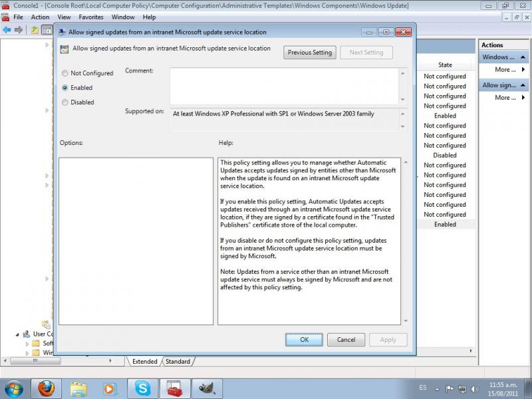Click the Supported on text box
The width and height of the screenshot is (532, 399).
(285, 120)
